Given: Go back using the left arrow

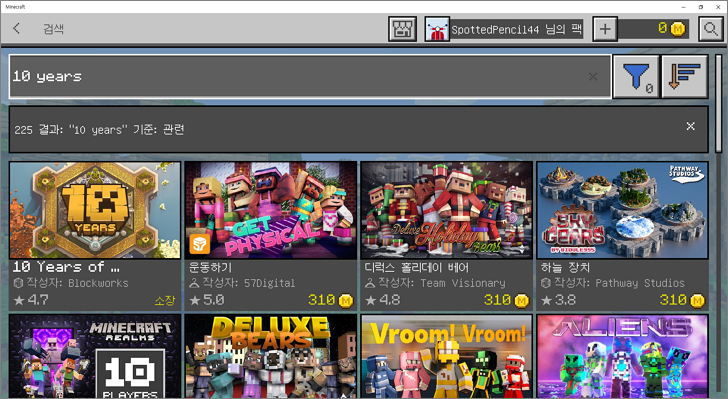Looking at the screenshot, I should pos(17,29).
